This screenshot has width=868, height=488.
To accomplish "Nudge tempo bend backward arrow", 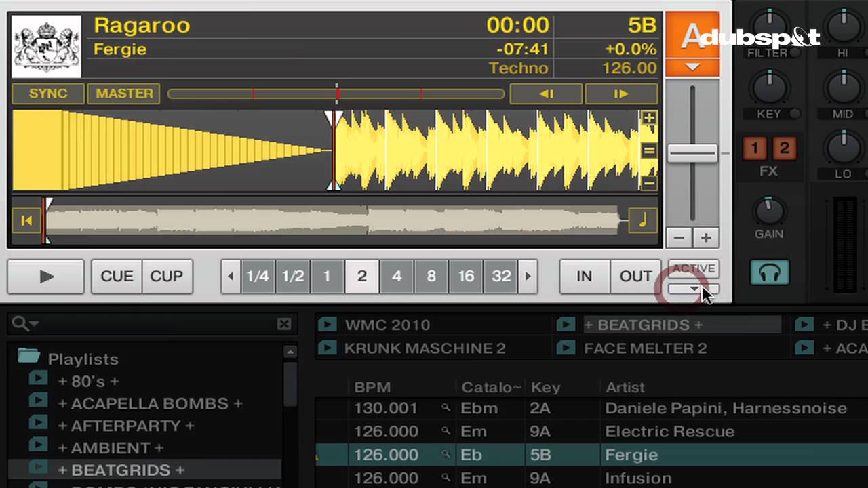I will click(546, 94).
